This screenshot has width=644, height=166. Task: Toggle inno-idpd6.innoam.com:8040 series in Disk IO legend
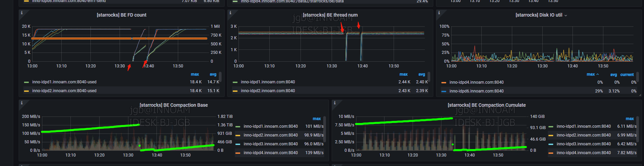pos(477,91)
